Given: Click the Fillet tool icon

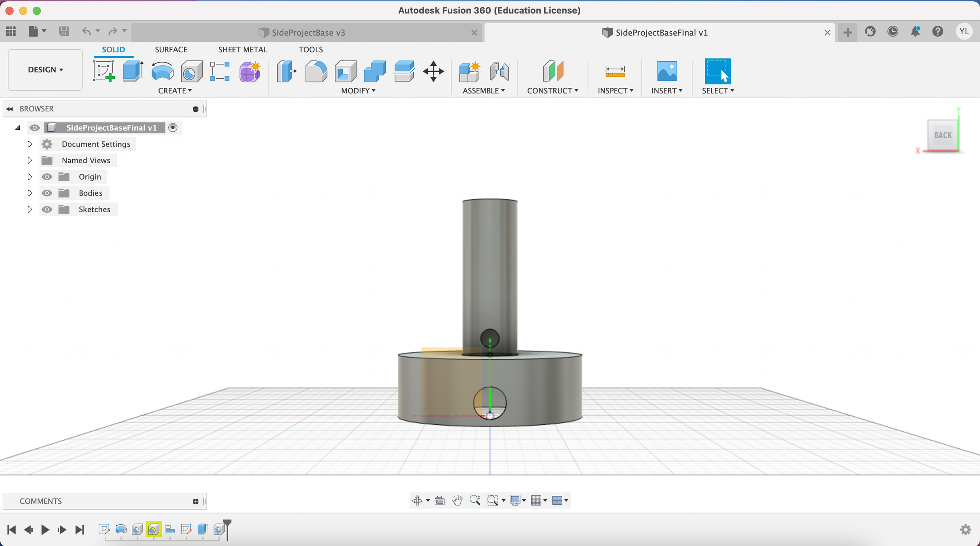Looking at the screenshot, I should point(316,71).
